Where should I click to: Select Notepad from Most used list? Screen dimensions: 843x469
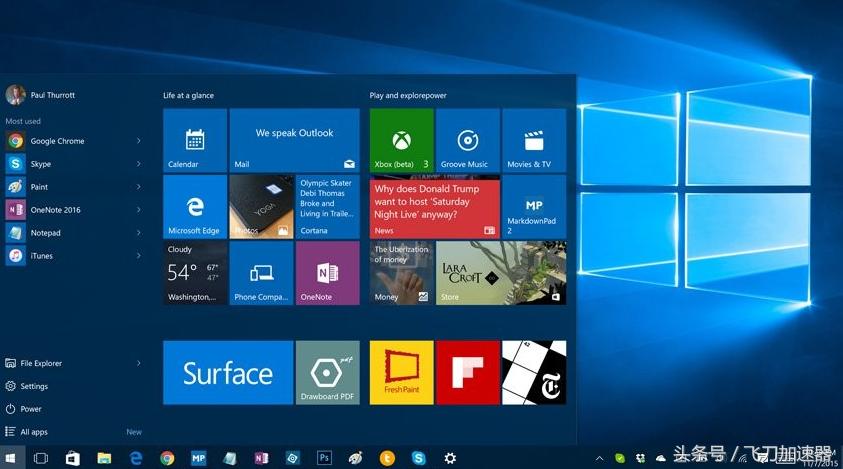coord(45,233)
